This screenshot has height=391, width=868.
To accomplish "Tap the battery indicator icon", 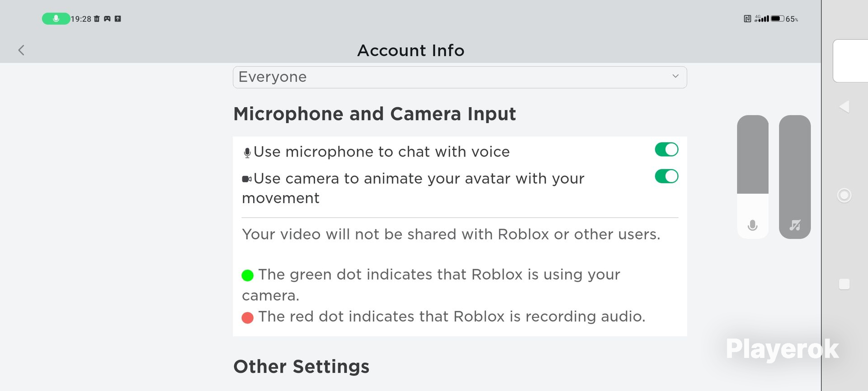I will 778,19.
